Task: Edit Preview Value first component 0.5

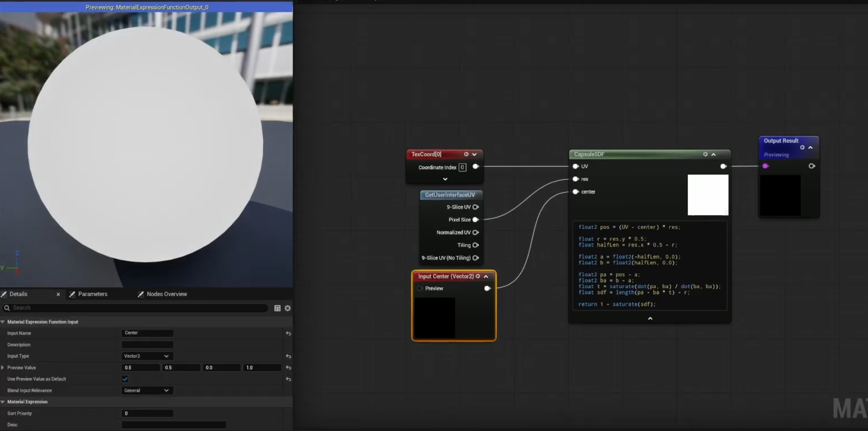Action: (x=141, y=368)
